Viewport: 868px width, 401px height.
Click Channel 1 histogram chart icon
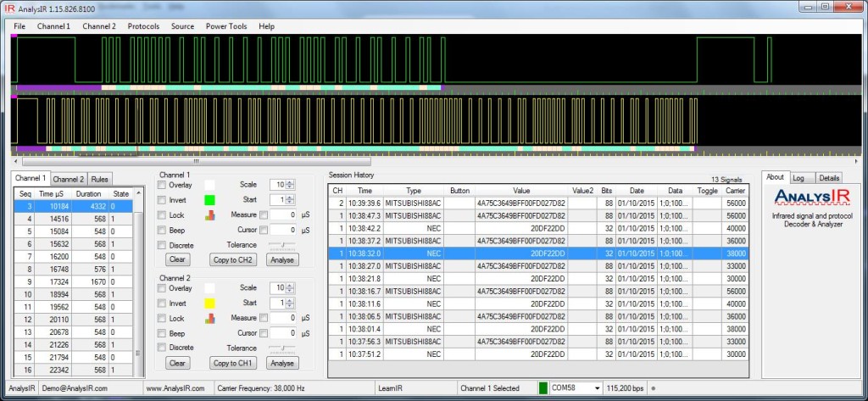point(210,215)
